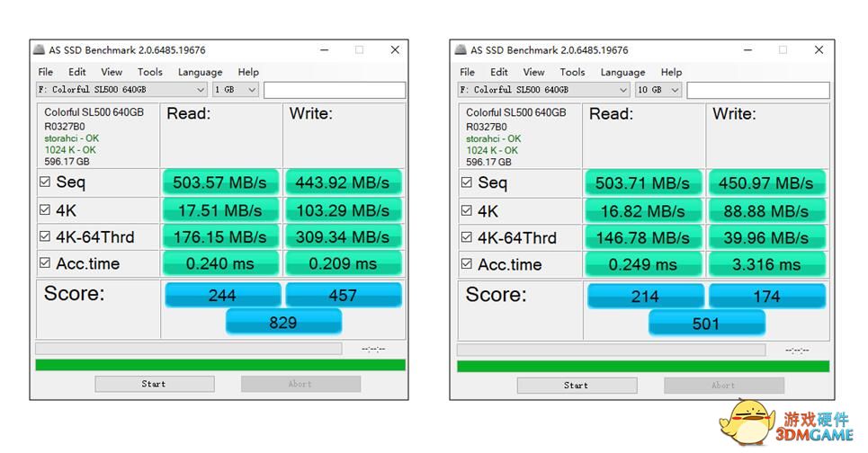Screen dimensions: 868x453
Task: Click 4K-64Thrd read result 146.78 MB/s
Action: pyautogui.click(x=643, y=238)
